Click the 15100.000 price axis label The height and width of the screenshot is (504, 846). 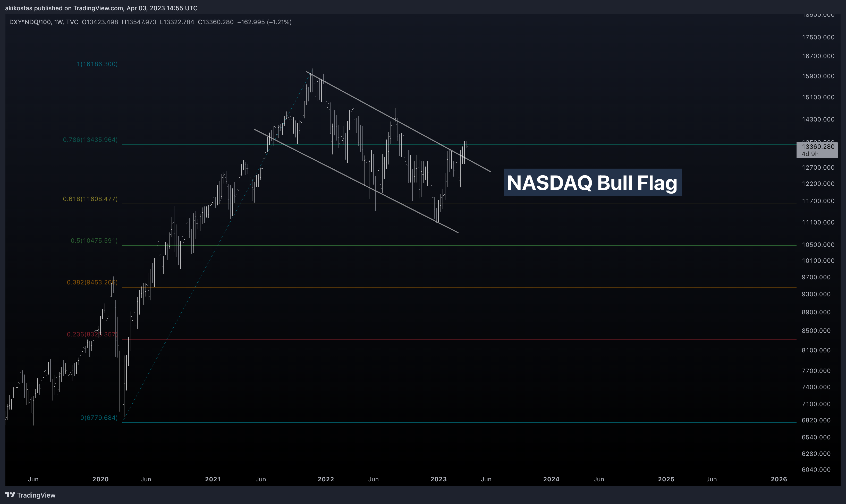pyautogui.click(x=818, y=97)
